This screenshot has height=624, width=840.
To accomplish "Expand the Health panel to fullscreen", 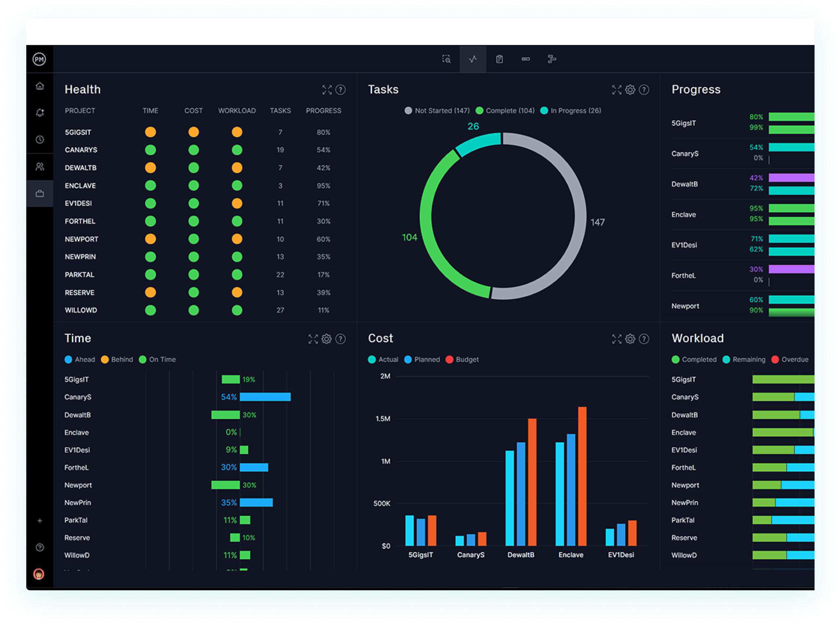I will [327, 90].
